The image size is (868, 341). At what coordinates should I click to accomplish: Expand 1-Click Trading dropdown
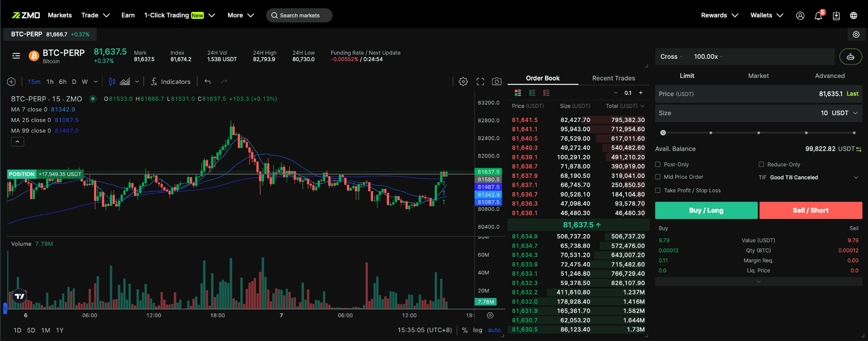tap(180, 15)
